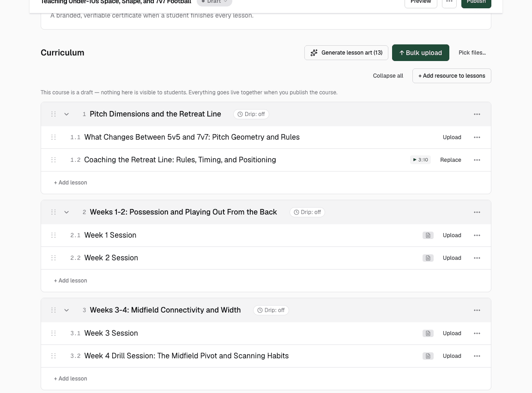Click the Bulk upload button
Viewport: 532px width, 393px height.
click(x=420, y=53)
